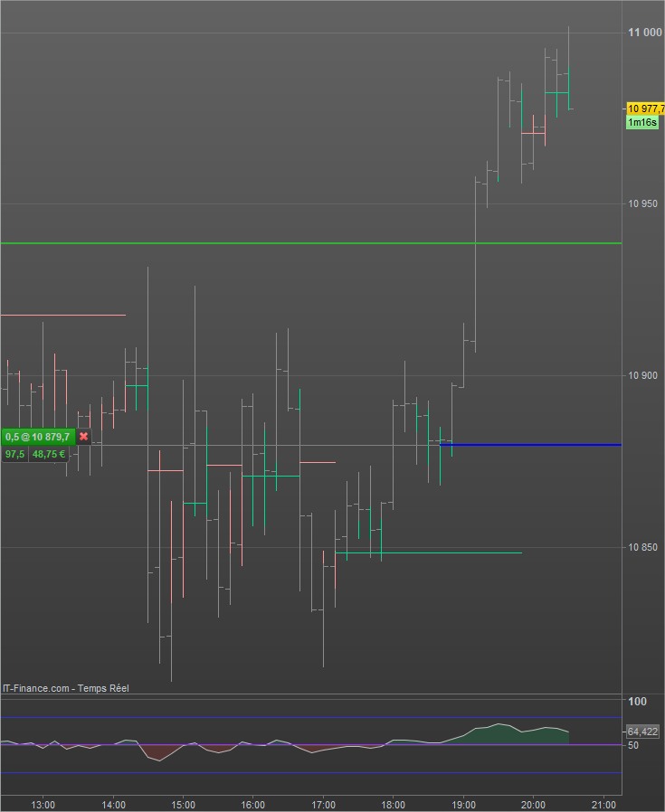Click the 10 950 price axis label

click(x=642, y=203)
